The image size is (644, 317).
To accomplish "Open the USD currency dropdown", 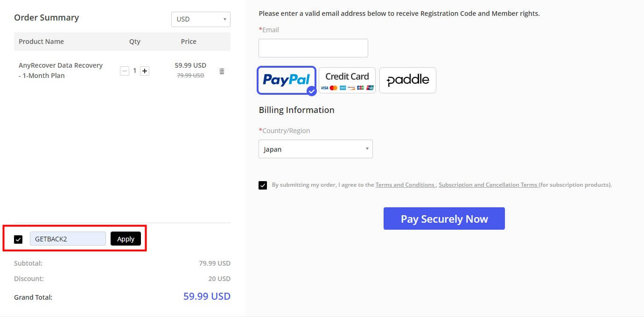I will click(201, 19).
